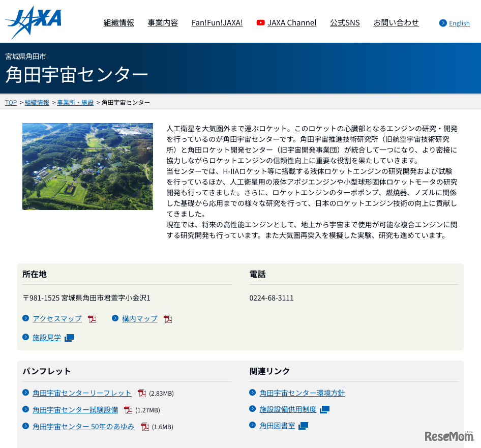Screen dimensions: 481x448
Task: Click the external window icon beside 施設設備供用制度
Action: pos(324,410)
